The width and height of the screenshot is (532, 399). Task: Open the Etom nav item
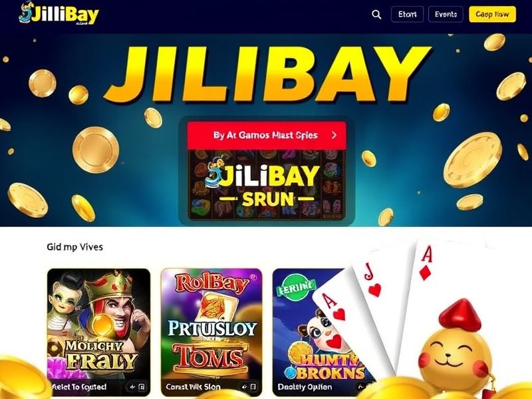tap(407, 14)
